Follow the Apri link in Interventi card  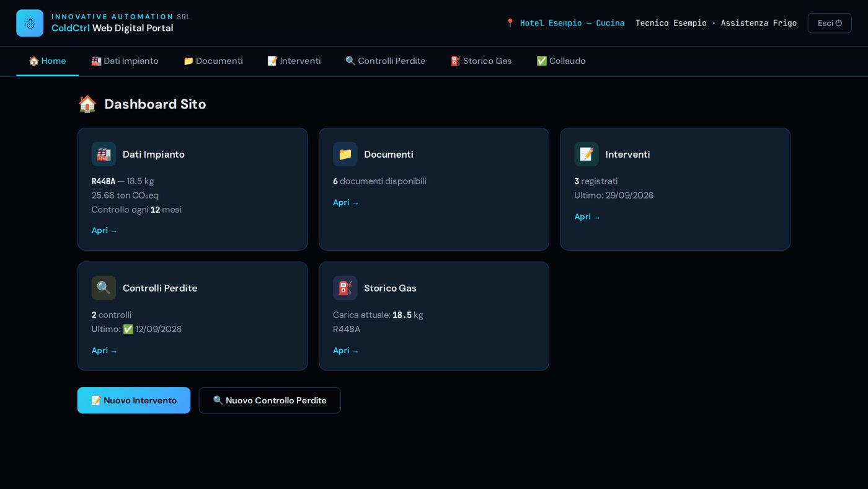tap(587, 217)
